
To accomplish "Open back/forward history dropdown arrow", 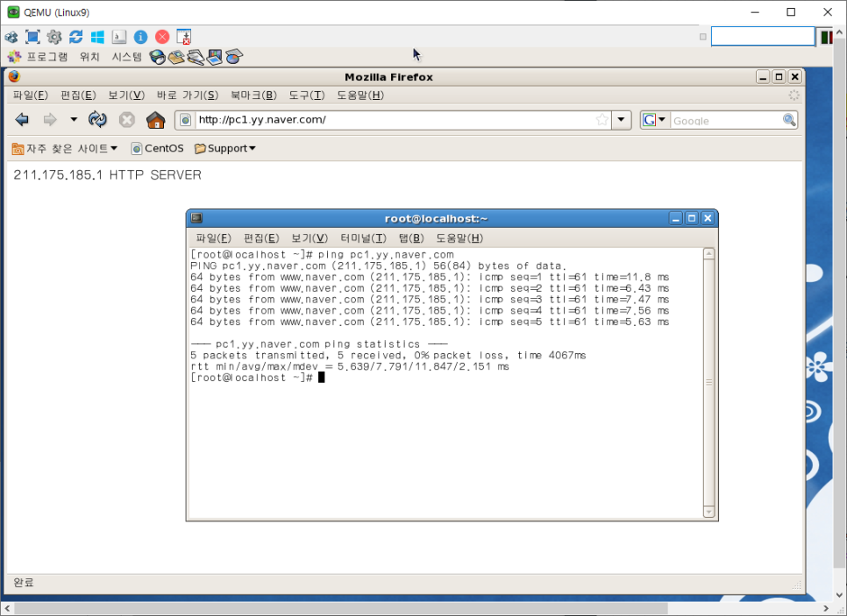I will click(x=74, y=119).
